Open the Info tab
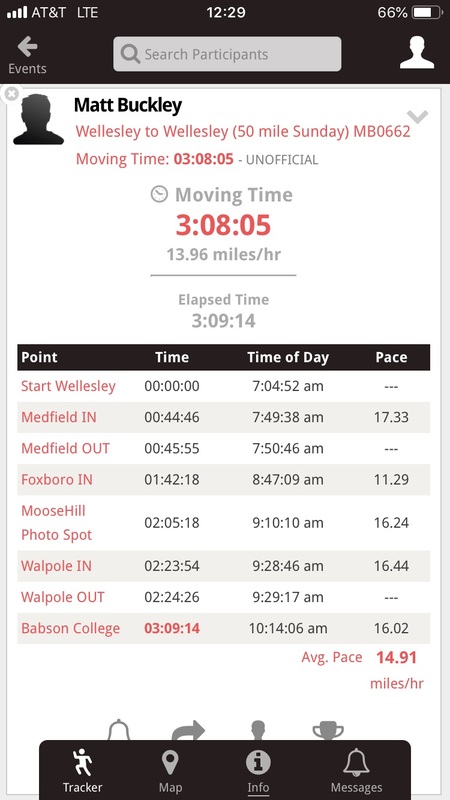This screenshot has width=450, height=800. point(258,770)
